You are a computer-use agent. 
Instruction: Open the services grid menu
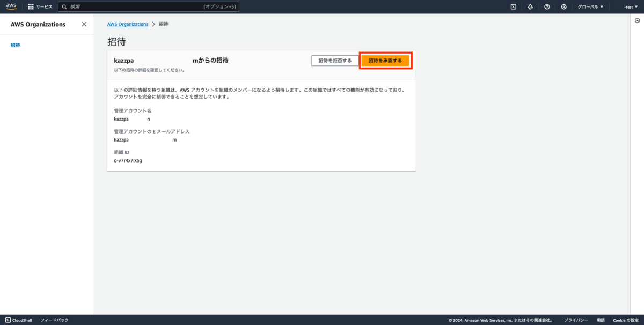31,7
